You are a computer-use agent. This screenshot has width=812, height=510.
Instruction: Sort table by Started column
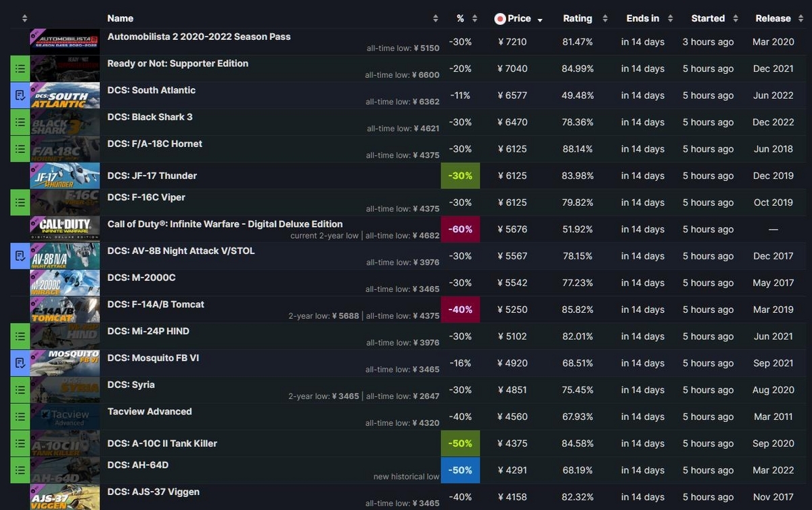[708, 18]
